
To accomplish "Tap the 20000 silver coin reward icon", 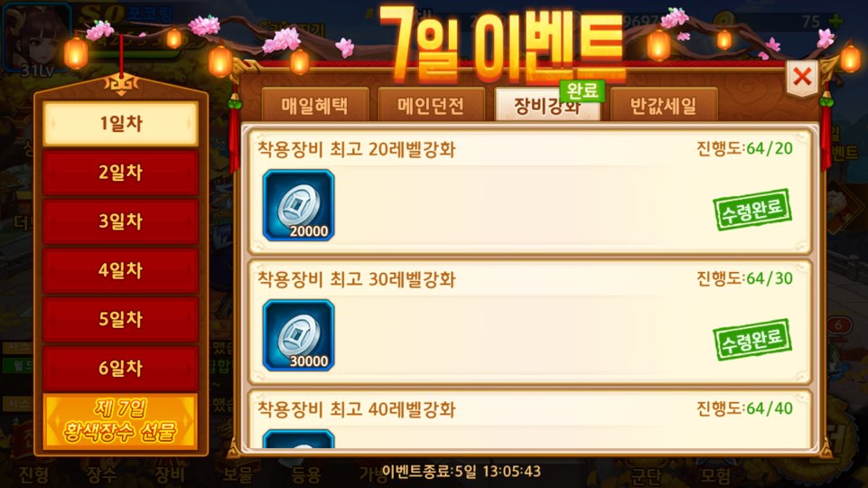I will (x=298, y=205).
